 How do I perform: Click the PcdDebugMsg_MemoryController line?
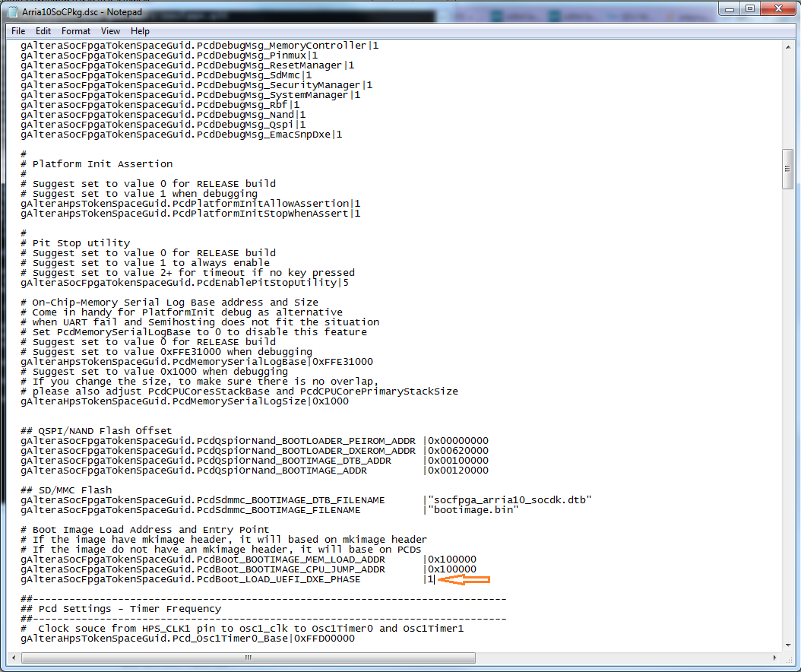tap(200, 46)
